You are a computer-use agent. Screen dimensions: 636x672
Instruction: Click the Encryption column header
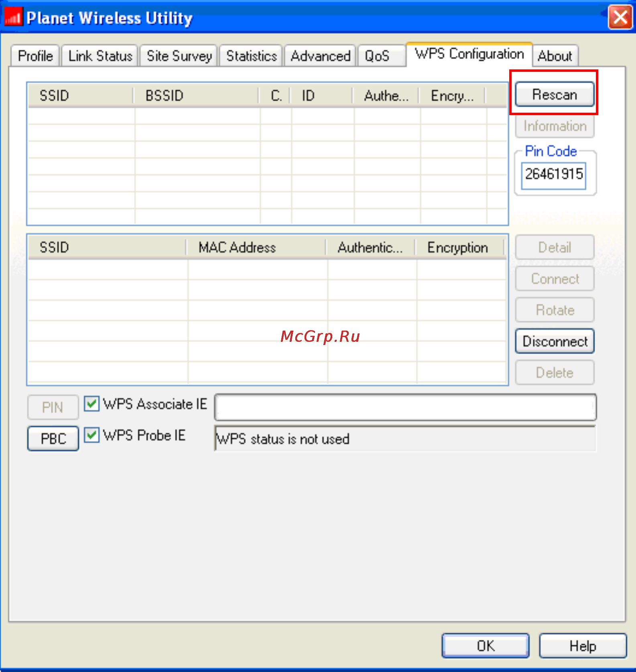click(460, 248)
